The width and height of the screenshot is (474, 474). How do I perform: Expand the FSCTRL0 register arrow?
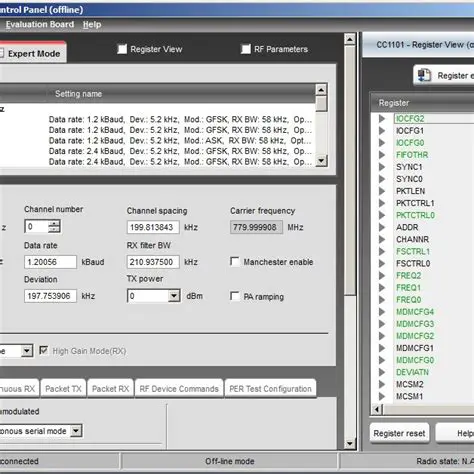coord(382,264)
